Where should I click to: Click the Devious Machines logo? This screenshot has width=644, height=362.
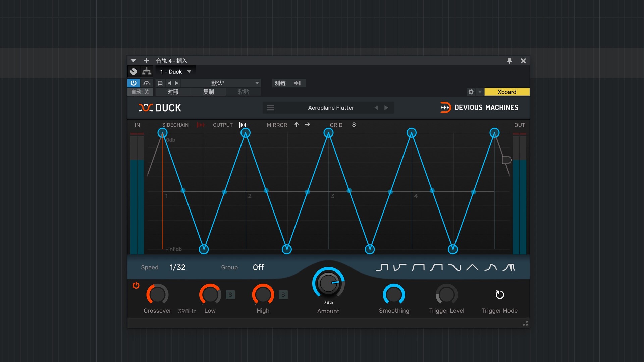pyautogui.click(x=479, y=107)
